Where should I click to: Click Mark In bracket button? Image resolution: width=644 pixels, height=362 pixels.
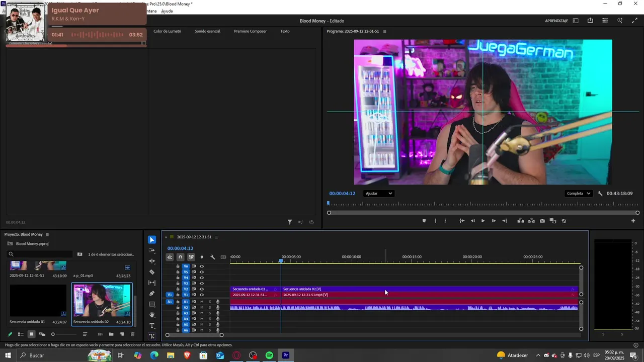pyautogui.click(x=435, y=221)
